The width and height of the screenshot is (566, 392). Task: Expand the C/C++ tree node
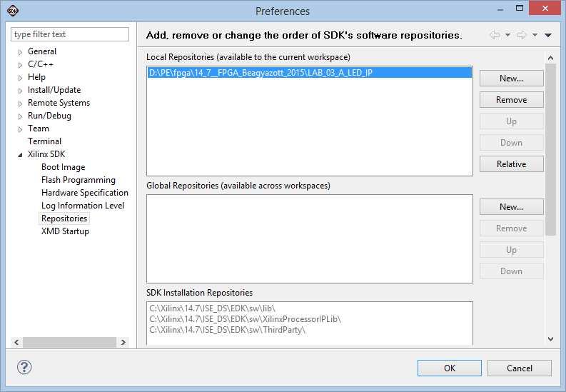pos(20,65)
